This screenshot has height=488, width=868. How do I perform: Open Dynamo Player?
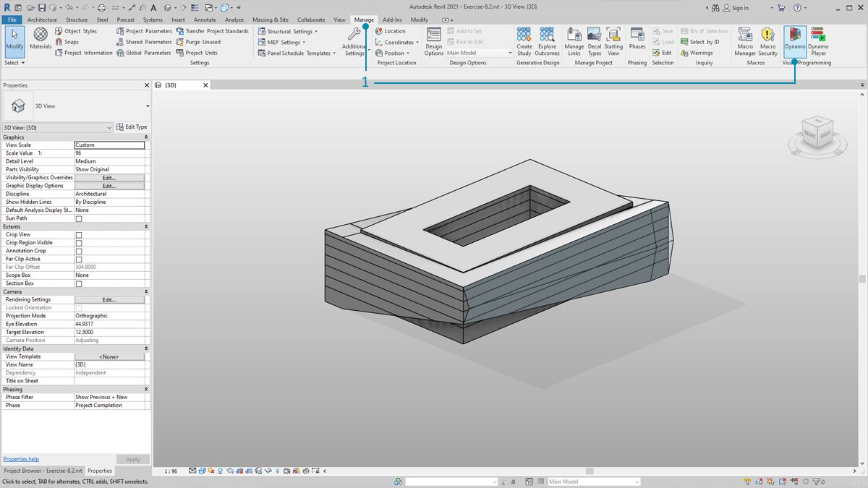click(818, 40)
